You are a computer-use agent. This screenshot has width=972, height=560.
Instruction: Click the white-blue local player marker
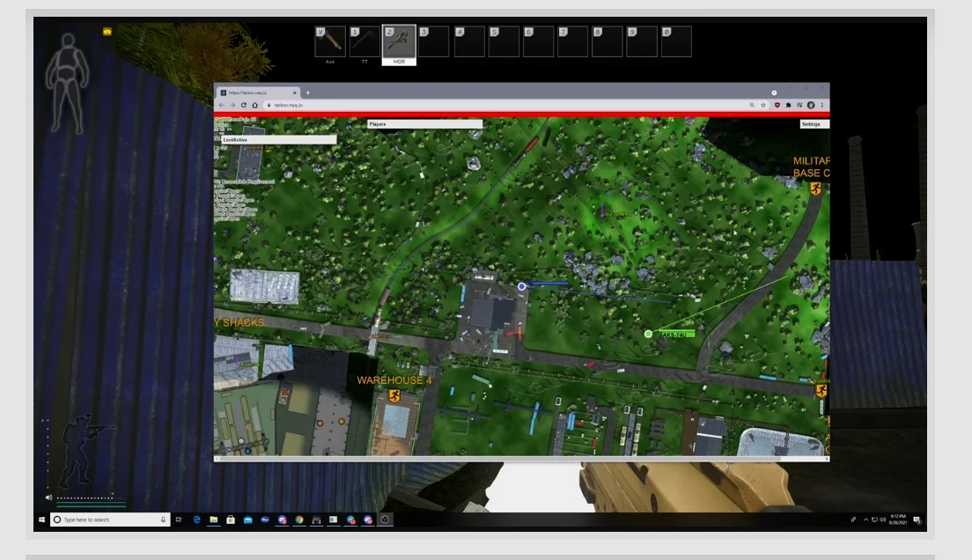pos(522,286)
